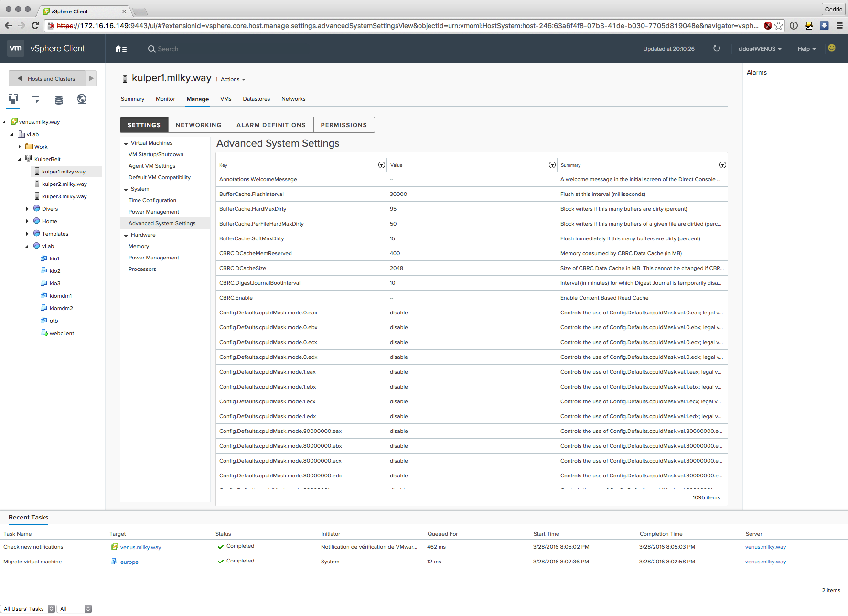Image resolution: width=848 pixels, height=616 pixels.
Task: Filter the Key column
Action: (x=382, y=165)
